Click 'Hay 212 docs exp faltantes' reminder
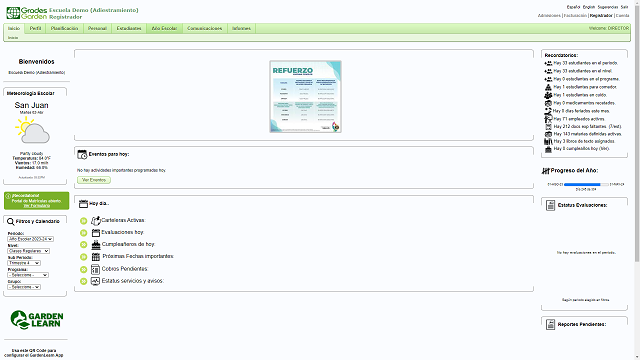640x360 pixels. (x=587, y=127)
